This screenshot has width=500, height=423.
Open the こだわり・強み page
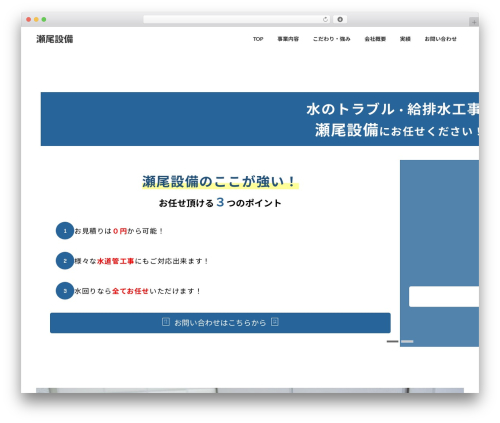coord(331,39)
